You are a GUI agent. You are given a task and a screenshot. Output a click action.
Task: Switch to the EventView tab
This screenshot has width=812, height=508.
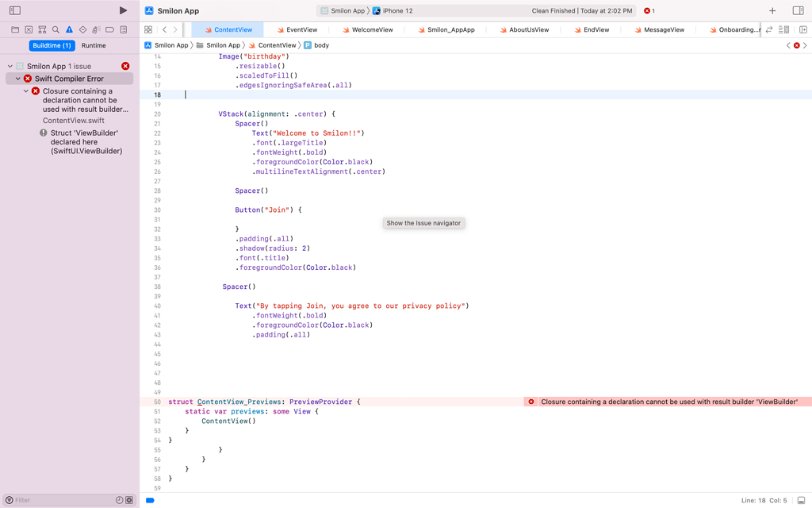tap(300, 29)
